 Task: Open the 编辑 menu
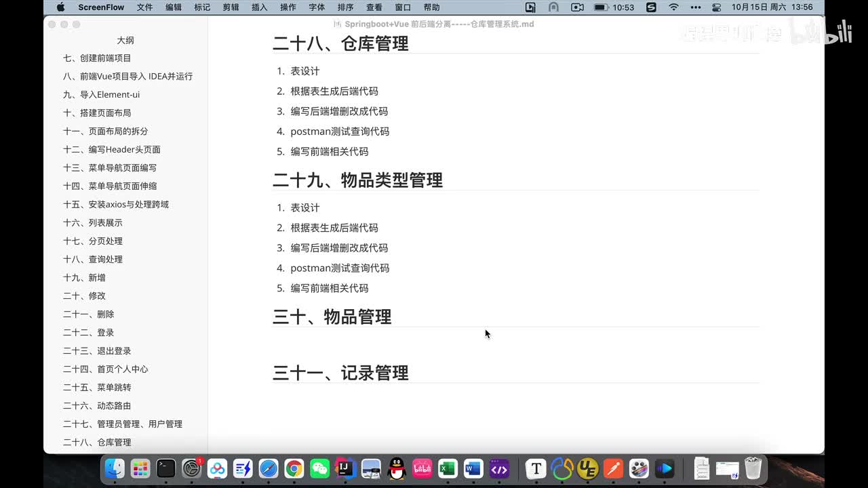click(x=174, y=7)
